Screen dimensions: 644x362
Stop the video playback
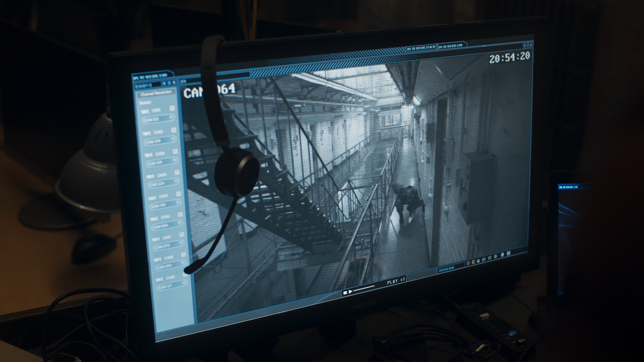click(x=344, y=293)
